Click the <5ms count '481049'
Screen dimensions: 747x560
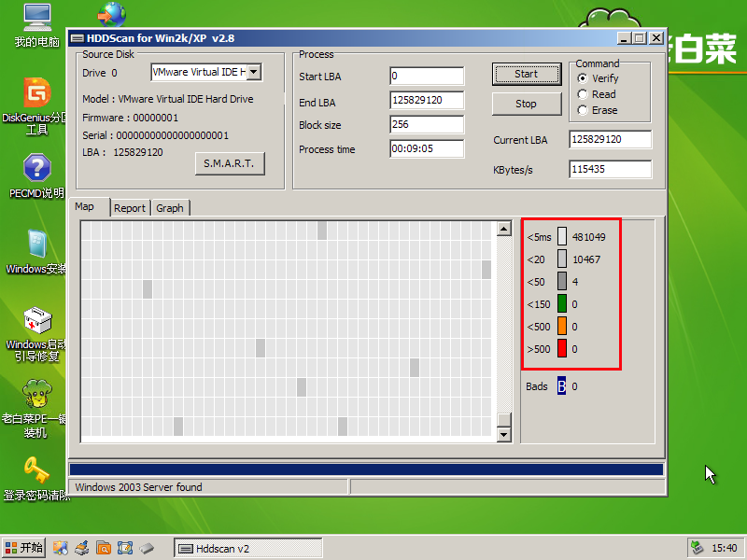589,237
